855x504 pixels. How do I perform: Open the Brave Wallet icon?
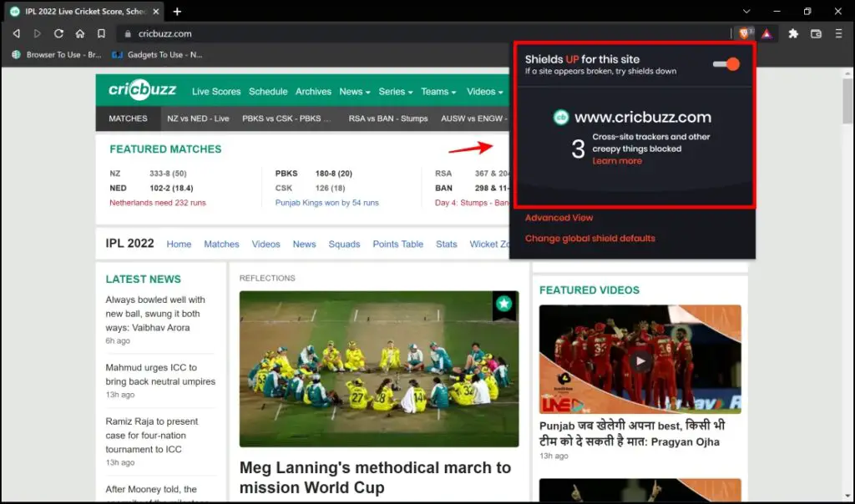(816, 33)
